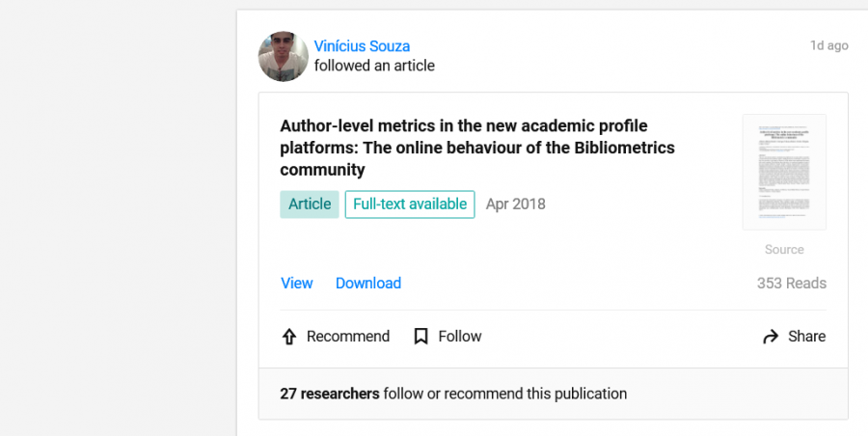Image resolution: width=868 pixels, height=436 pixels.
Task: Download the article full text
Action: (x=367, y=283)
